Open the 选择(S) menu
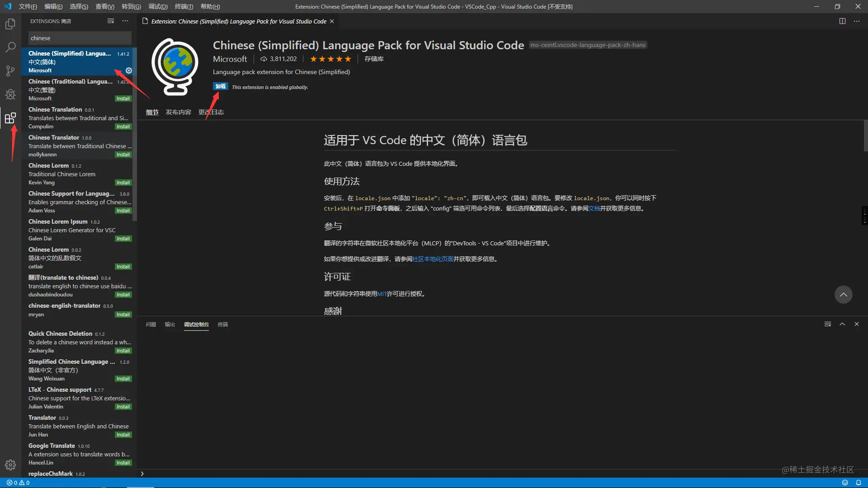This screenshot has height=488, width=868. point(79,6)
